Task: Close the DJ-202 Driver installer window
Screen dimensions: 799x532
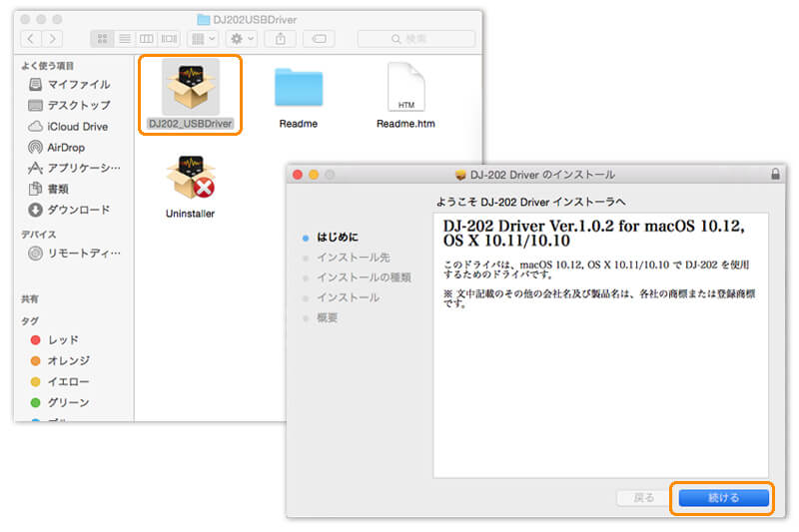Action: [x=298, y=175]
